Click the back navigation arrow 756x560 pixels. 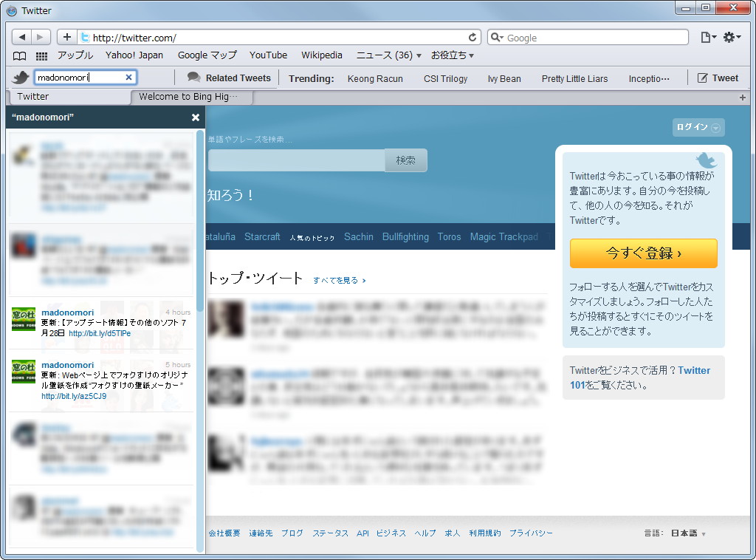tap(21, 36)
